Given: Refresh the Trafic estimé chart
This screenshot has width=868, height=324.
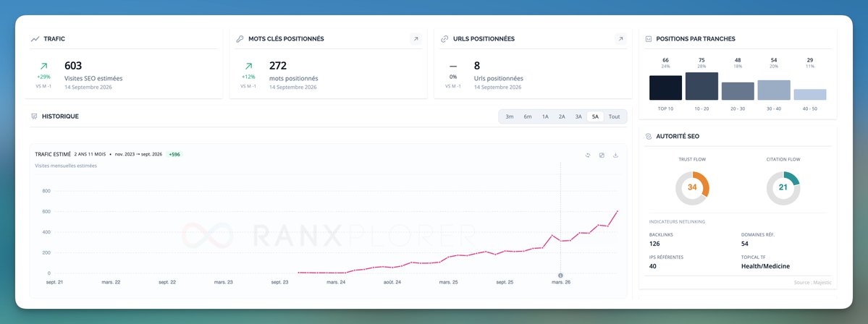Looking at the screenshot, I should [x=588, y=155].
